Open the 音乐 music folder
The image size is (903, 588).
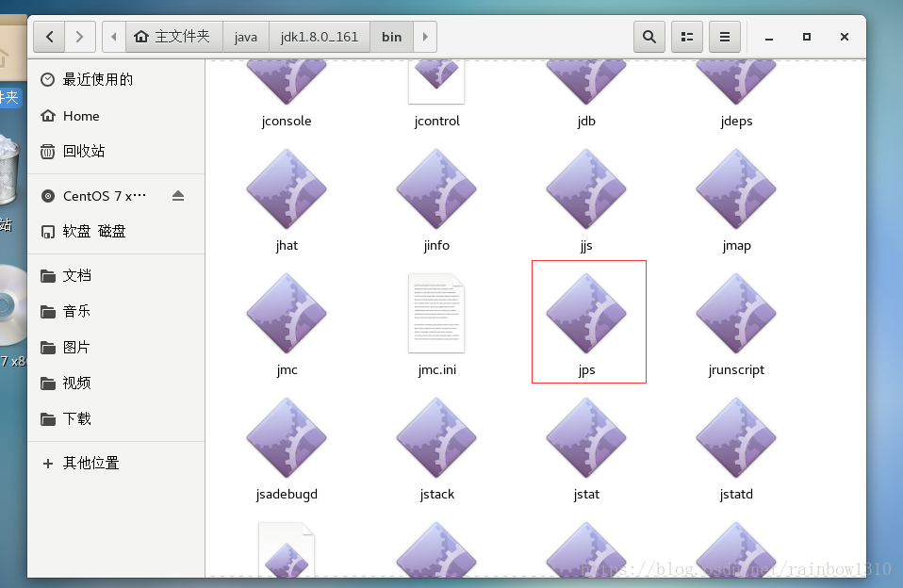pyautogui.click(x=116, y=312)
